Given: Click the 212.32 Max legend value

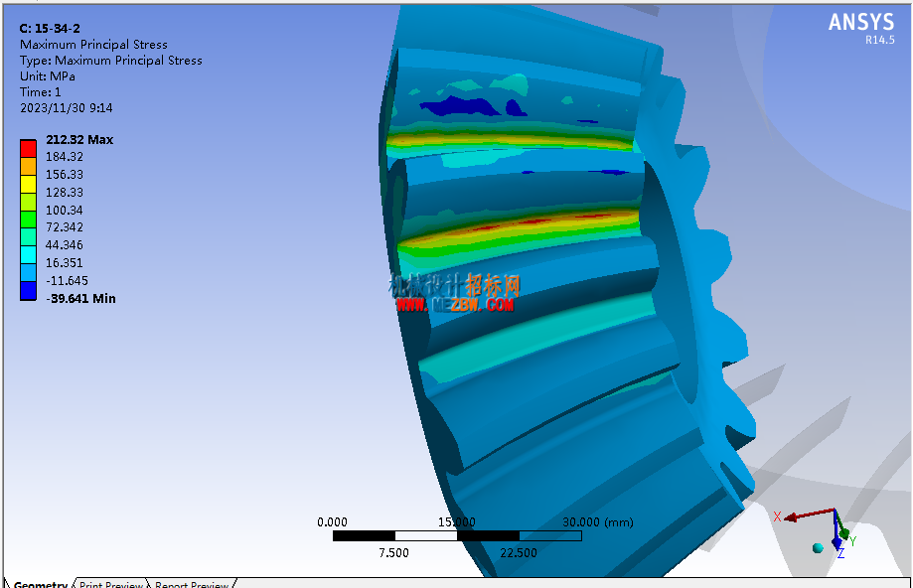Looking at the screenshot, I should 79,140.
